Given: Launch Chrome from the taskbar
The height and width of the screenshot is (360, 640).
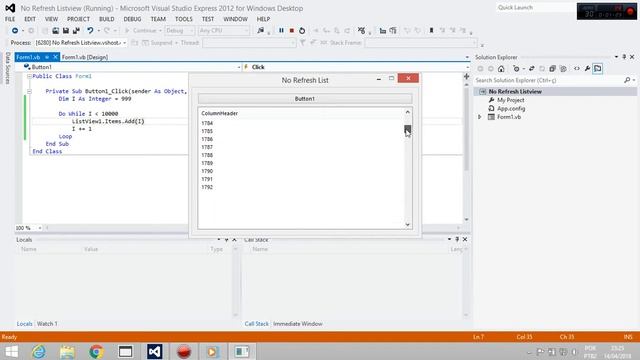Looking at the screenshot, I should coord(96,351).
